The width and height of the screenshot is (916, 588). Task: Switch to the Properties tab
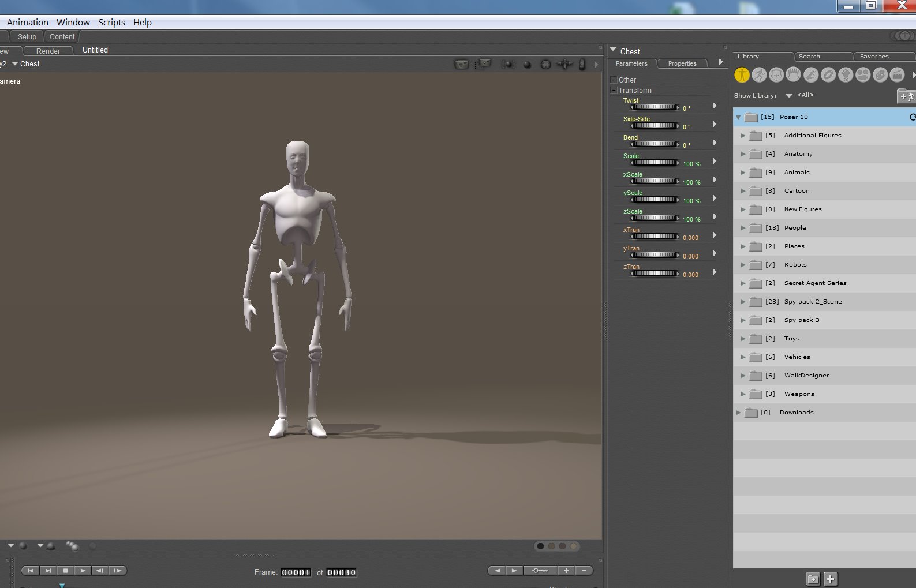[682, 64]
